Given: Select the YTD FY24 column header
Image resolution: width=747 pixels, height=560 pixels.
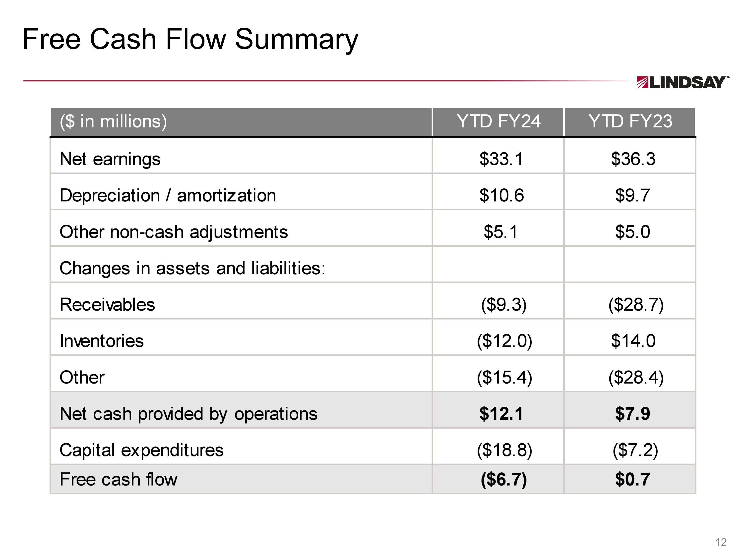Looking at the screenshot, I should coord(498,121).
